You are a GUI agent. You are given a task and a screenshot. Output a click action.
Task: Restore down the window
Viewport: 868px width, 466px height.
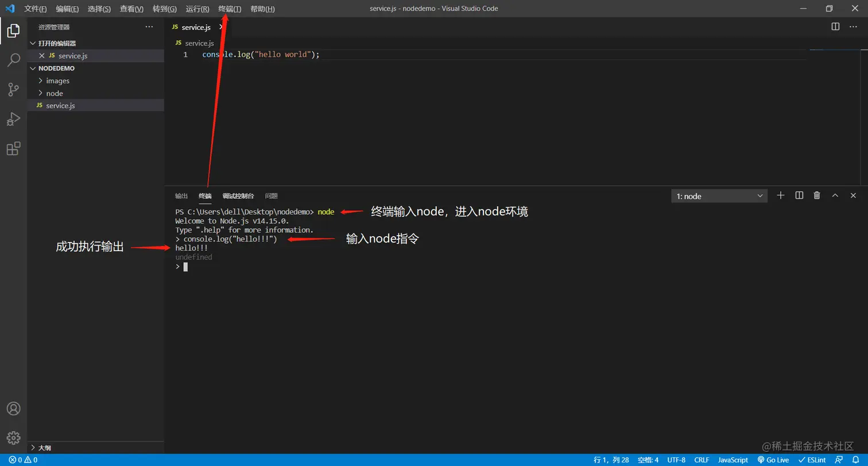829,9
